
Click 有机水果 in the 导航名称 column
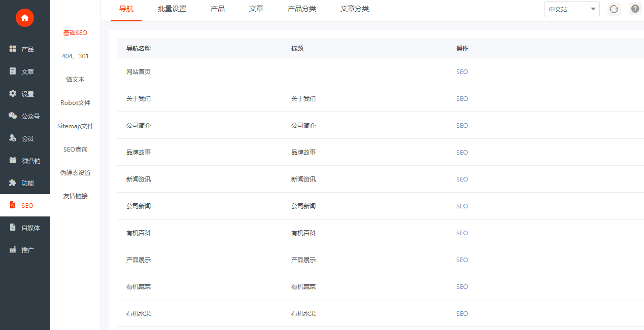click(139, 313)
